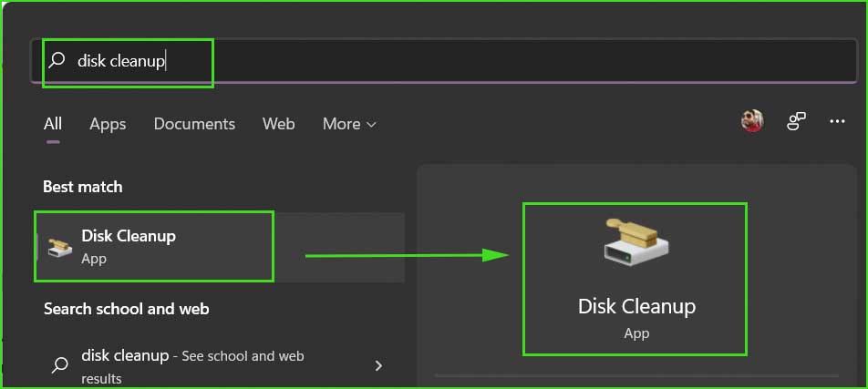868x389 pixels.
Task: Click the magnifier icon in search box
Action: (57, 60)
